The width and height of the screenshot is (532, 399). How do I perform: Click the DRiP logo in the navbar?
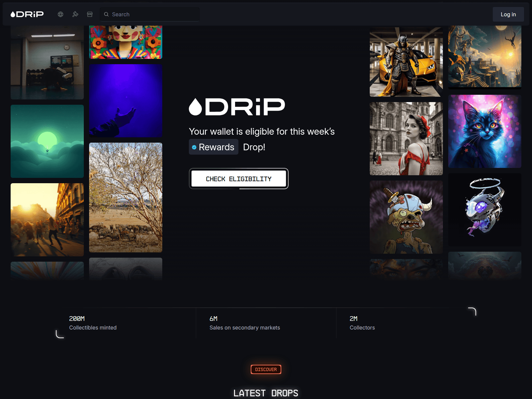[x=27, y=14]
